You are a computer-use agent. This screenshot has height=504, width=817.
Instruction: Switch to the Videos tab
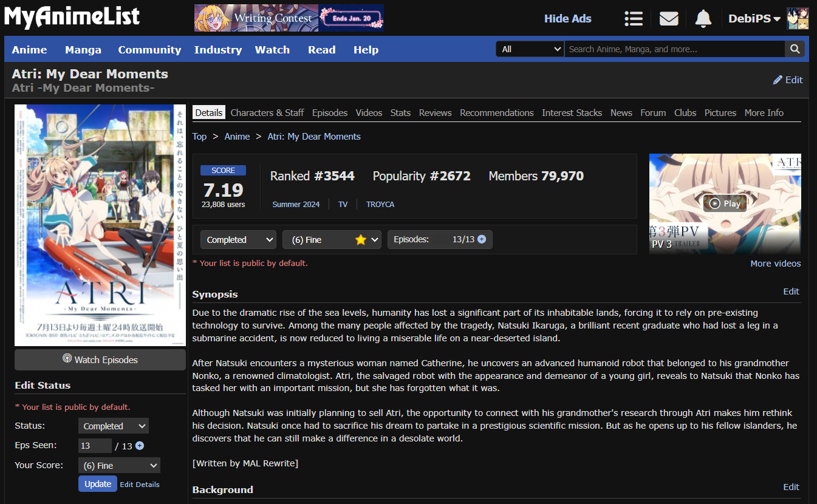(369, 112)
